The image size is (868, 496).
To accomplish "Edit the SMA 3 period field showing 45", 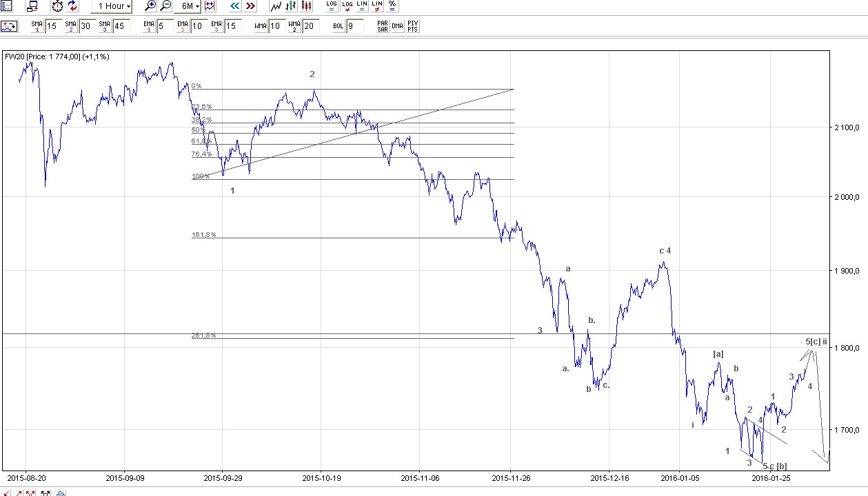I will [x=120, y=26].
